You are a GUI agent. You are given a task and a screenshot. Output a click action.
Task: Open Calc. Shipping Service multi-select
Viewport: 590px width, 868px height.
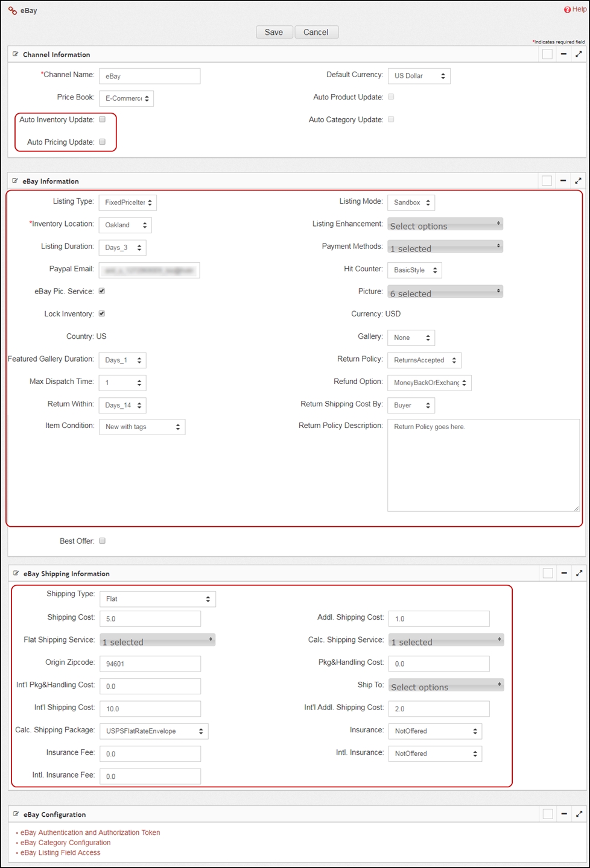[x=446, y=640]
